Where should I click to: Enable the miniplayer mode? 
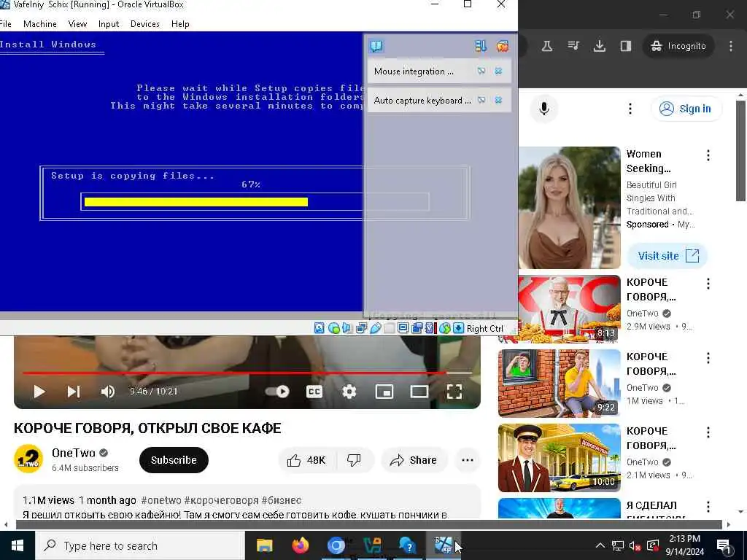tap(384, 392)
